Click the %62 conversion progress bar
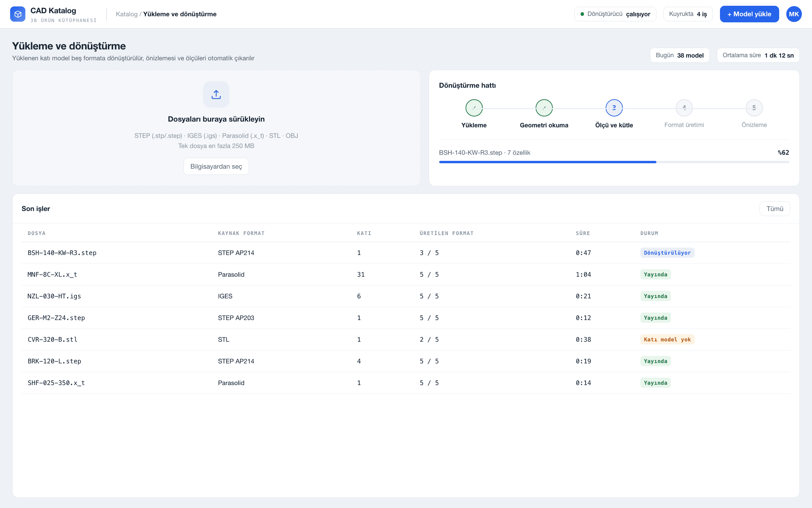This screenshot has width=812, height=508. pyautogui.click(x=614, y=162)
